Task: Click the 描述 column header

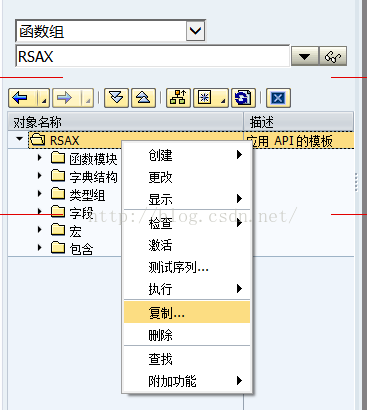Action: pos(299,122)
